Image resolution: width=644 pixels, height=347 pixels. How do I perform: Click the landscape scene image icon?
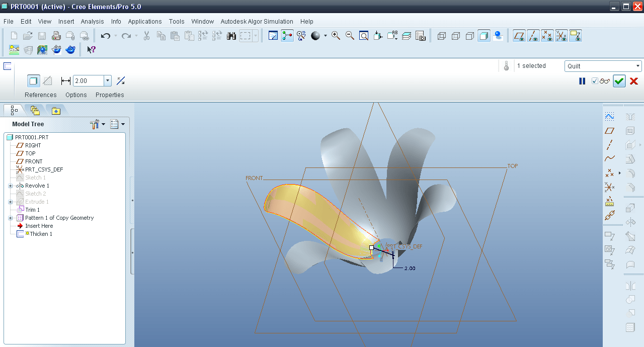click(x=14, y=50)
